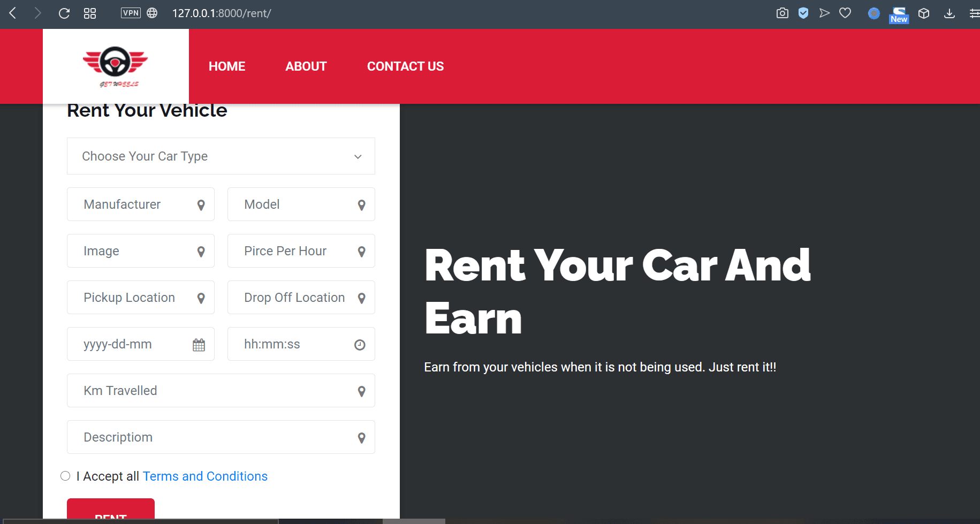Click the VPN badge in address bar
The image size is (980, 524).
coord(131,13)
